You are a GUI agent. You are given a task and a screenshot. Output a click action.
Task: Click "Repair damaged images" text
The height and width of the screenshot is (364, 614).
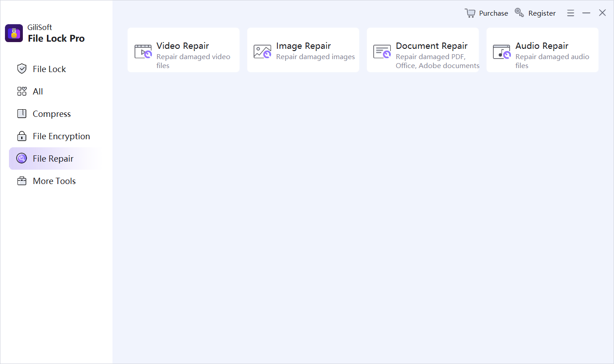pyautogui.click(x=316, y=57)
